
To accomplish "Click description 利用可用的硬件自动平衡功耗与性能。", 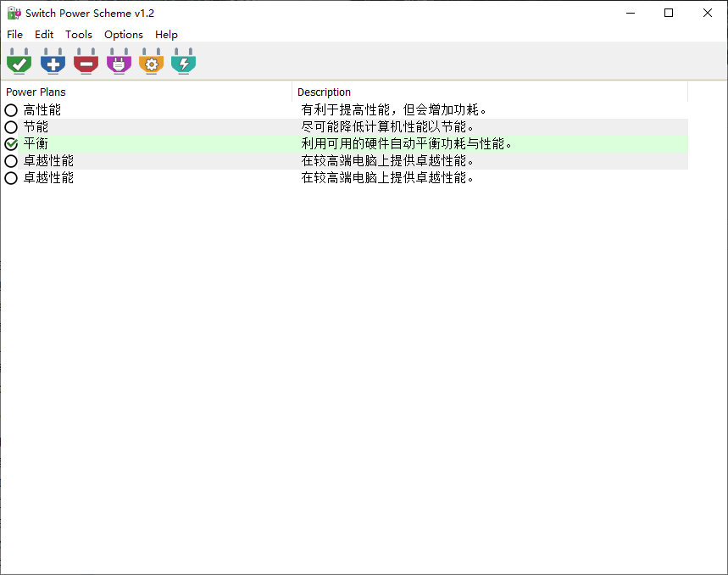I will click(x=406, y=144).
